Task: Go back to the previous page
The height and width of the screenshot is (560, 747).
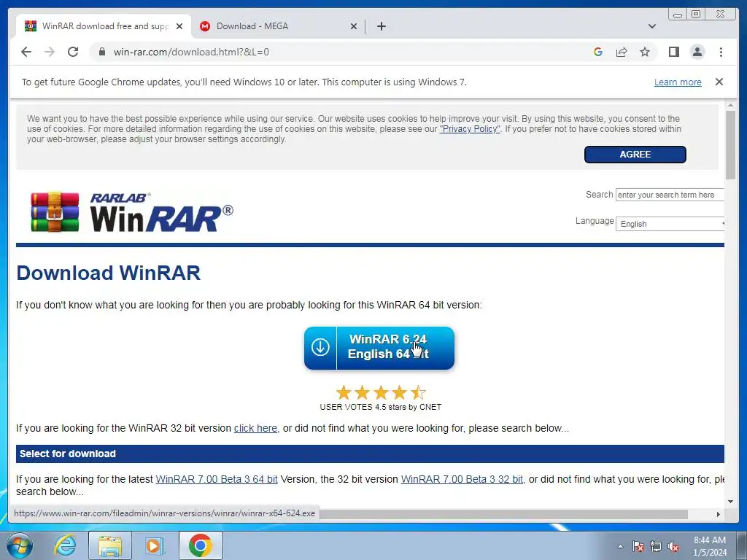Action: [26, 52]
